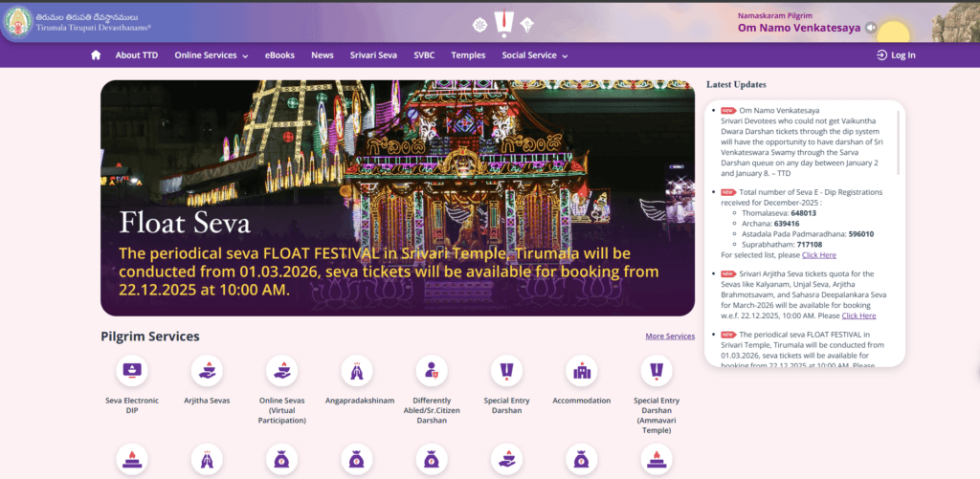
Task: Open Differently Abled/Sr.Citizen Darshan icon
Action: coord(432,371)
